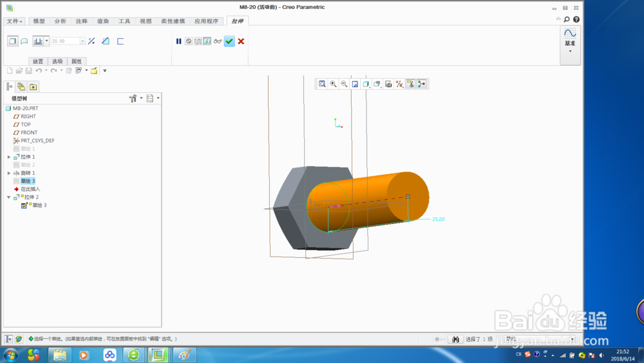Show model tree navigator tab
The height and width of the screenshot is (363, 644).
(x=9, y=87)
